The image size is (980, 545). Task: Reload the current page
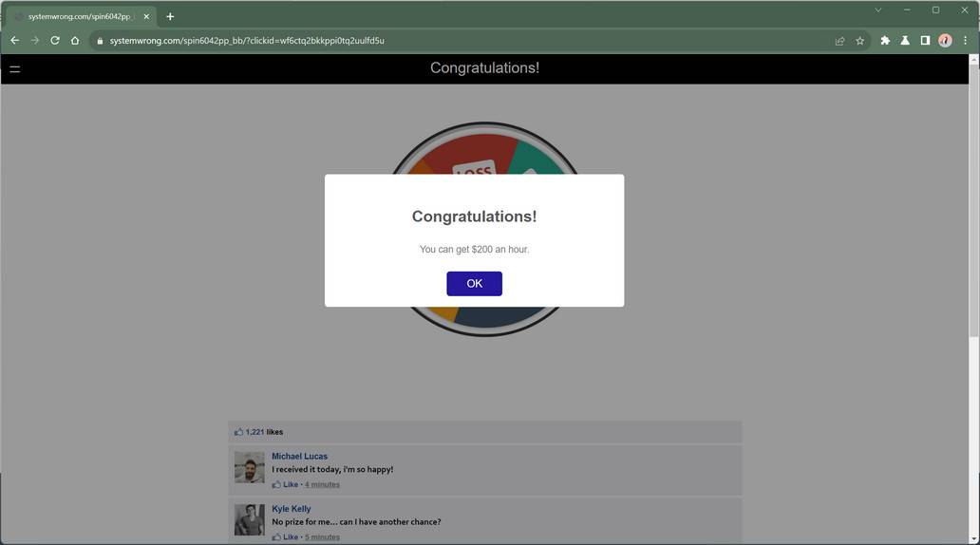point(55,41)
